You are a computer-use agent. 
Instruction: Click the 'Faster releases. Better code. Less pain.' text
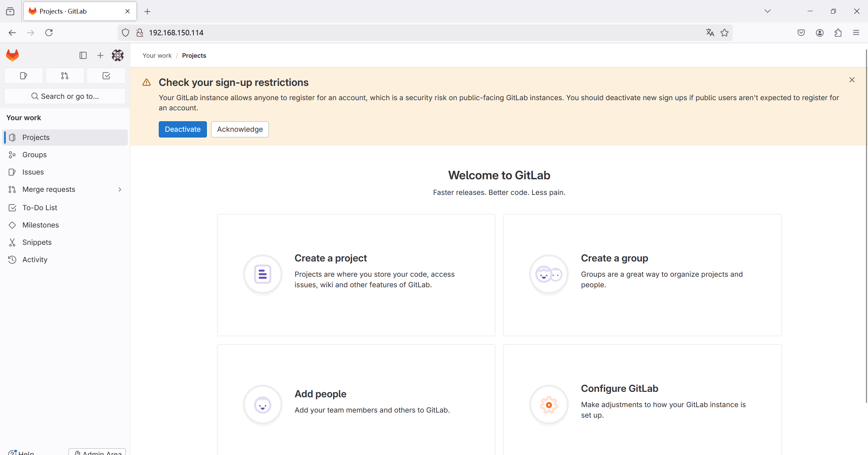499,193
